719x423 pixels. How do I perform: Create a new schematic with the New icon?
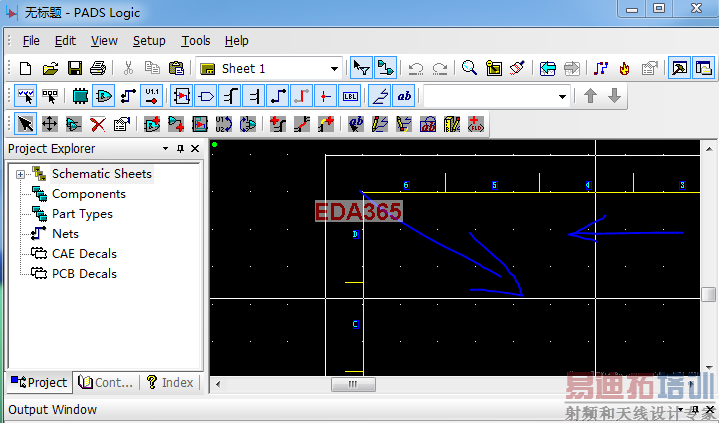tap(26, 69)
